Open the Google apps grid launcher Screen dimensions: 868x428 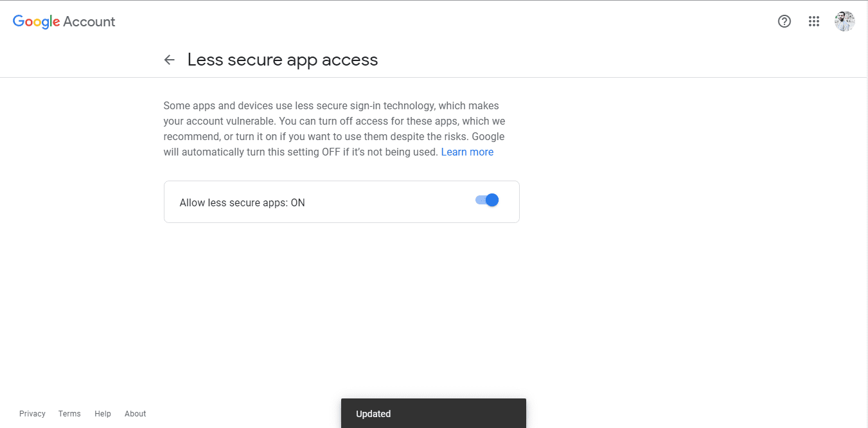[814, 21]
